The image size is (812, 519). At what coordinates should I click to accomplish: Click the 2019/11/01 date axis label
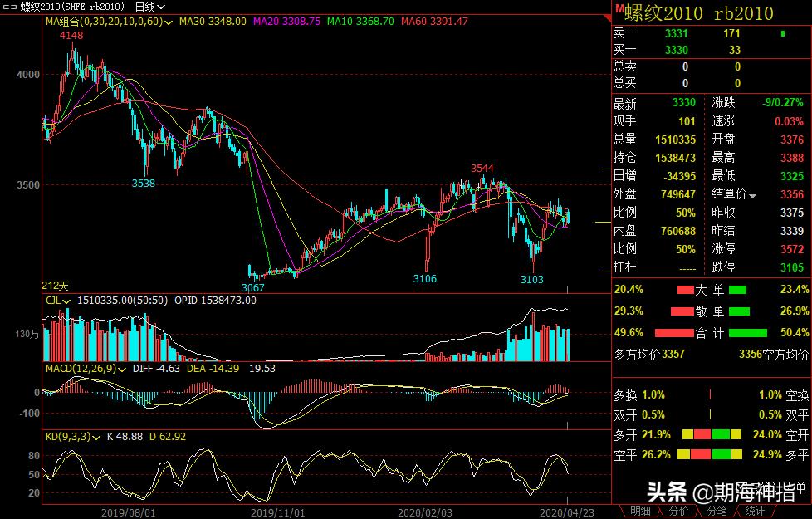point(277,513)
